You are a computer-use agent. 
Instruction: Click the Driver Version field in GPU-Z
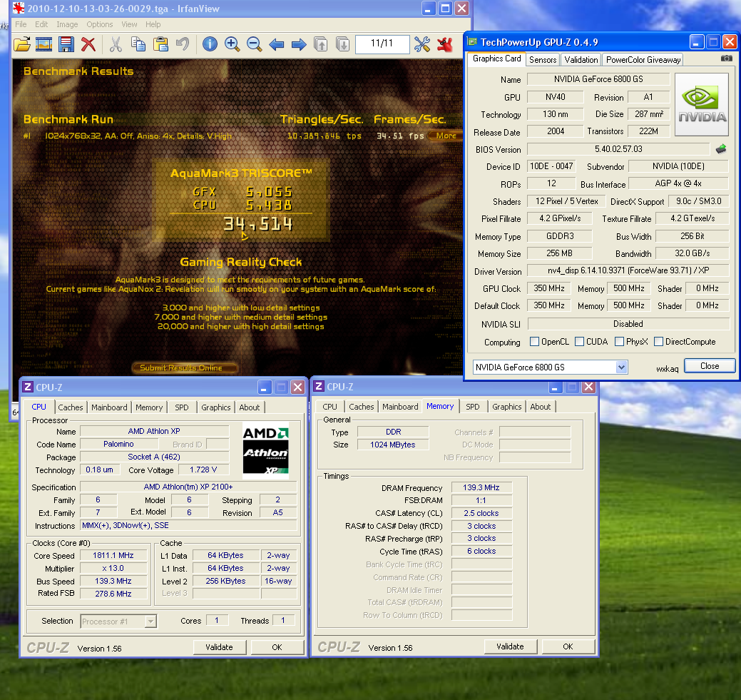[x=628, y=270]
